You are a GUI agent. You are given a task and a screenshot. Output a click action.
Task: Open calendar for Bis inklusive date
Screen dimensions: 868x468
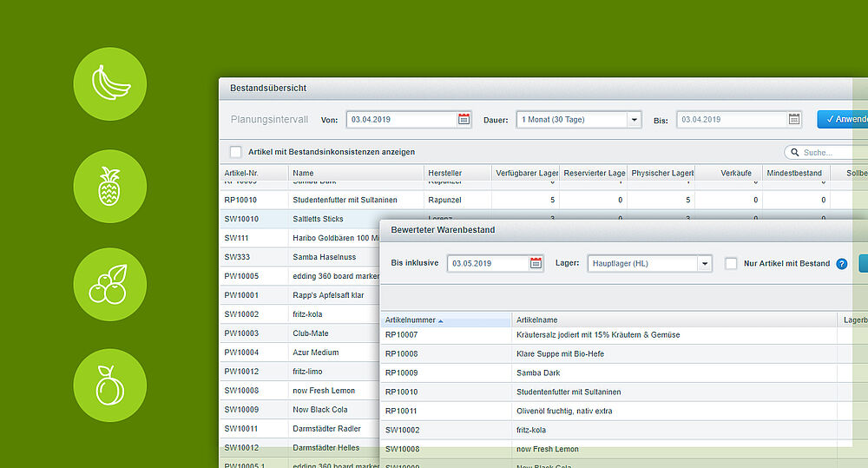tap(536, 263)
